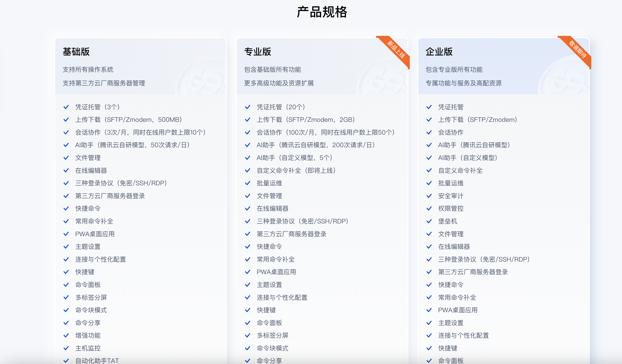Click 自动化助手TAT feature text
This screenshot has height=364, width=622.
pyautogui.click(x=97, y=361)
